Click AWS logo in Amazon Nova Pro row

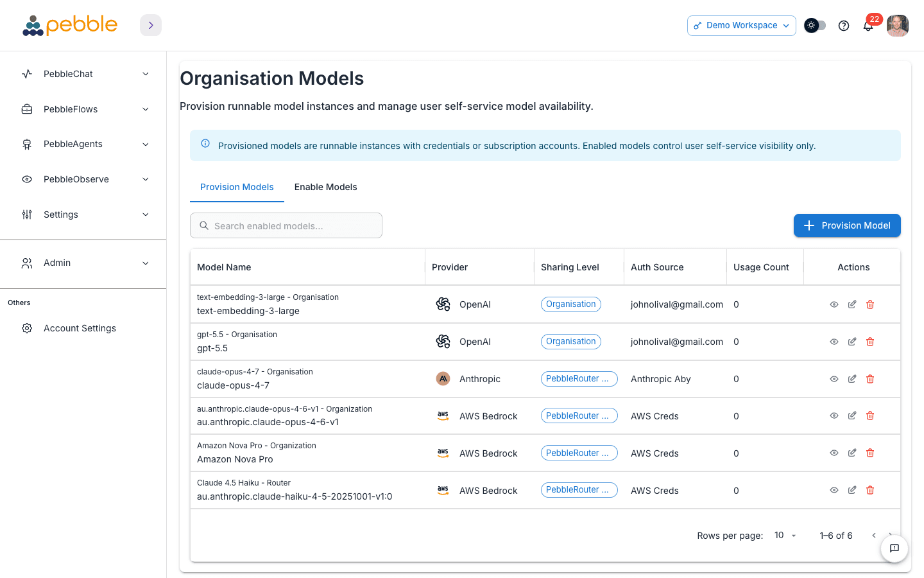[x=443, y=453]
